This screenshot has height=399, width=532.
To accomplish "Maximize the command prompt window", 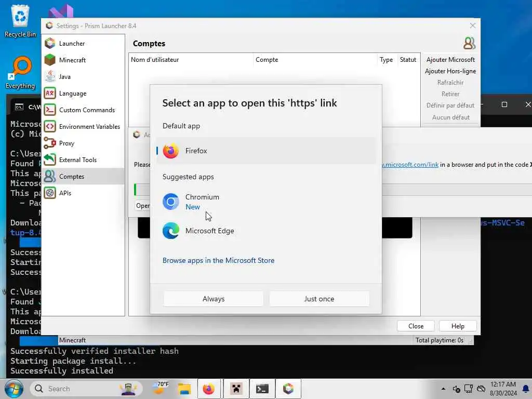I will 504,104.
